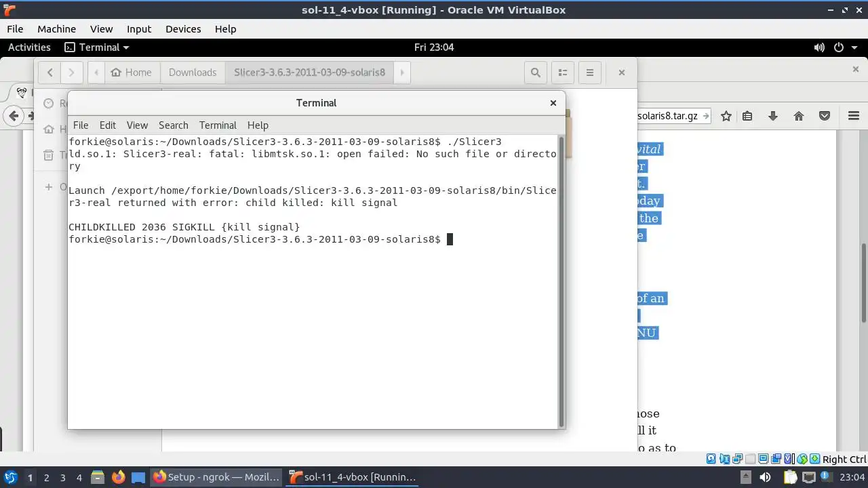868x488 pixels.
Task: Switch to workspace 1 on the panel
Action: click(30, 477)
